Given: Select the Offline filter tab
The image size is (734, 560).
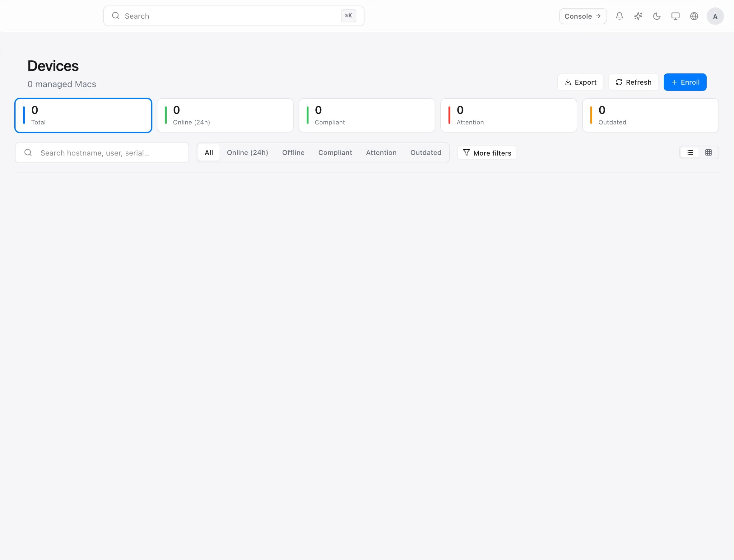Looking at the screenshot, I should (x=293, y=152).
